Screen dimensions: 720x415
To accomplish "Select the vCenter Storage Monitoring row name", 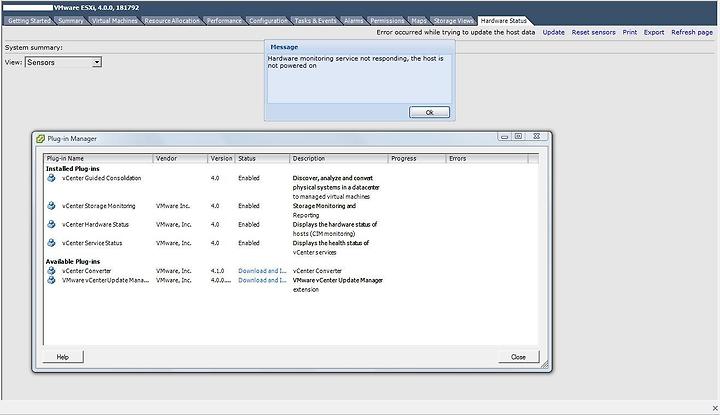I will [99, 206].
